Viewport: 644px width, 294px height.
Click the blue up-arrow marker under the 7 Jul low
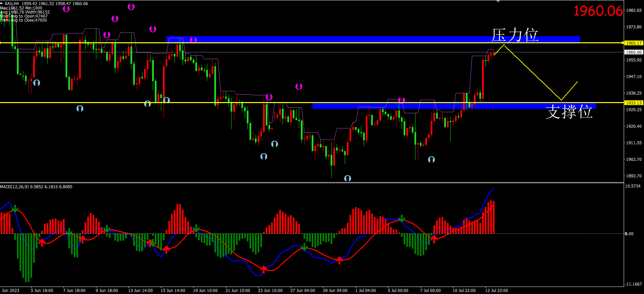[x=431, y=160]
